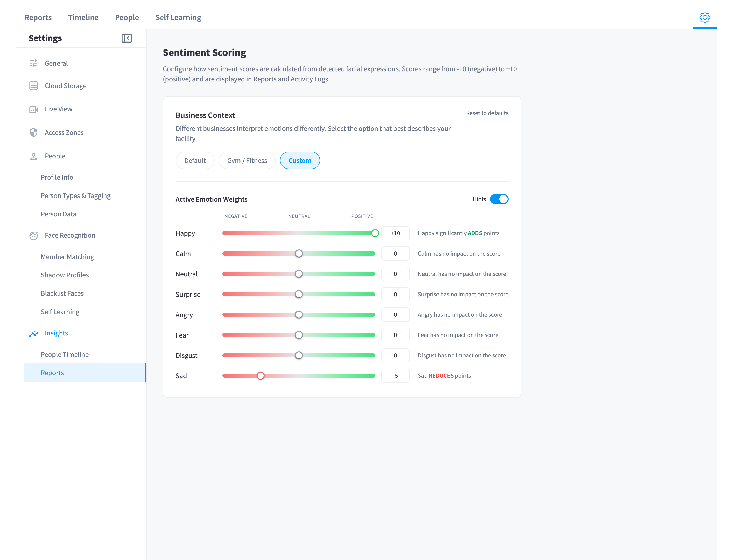The image size is (733, 560).
Task: Open Live View settings
Action: [58, 109]
